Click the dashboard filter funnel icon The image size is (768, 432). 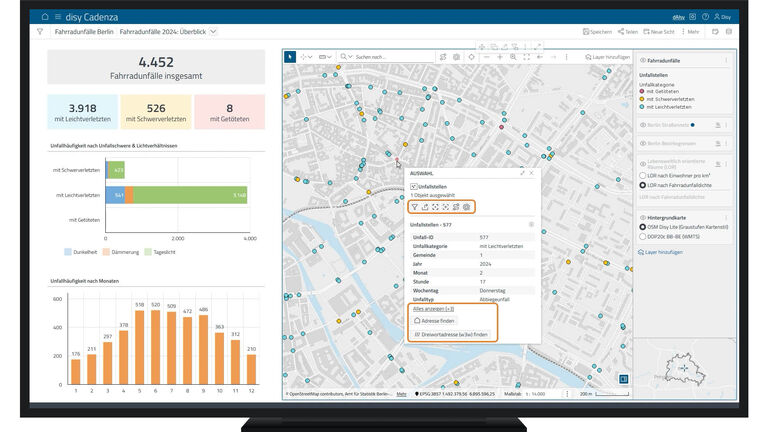(x=40, y=31)
